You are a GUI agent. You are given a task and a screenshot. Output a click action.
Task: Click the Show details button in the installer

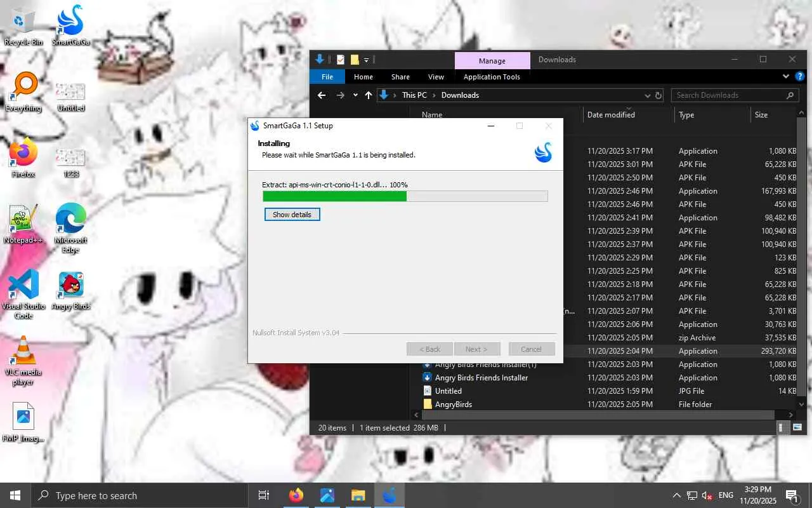(292, 215)
